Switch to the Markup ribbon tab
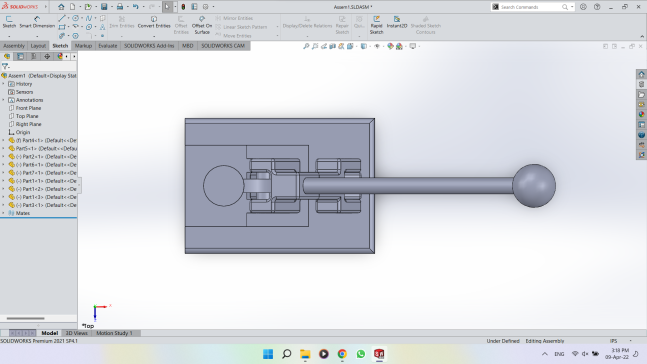This screenshot has width=647, height=364. [x=83, y=46]
